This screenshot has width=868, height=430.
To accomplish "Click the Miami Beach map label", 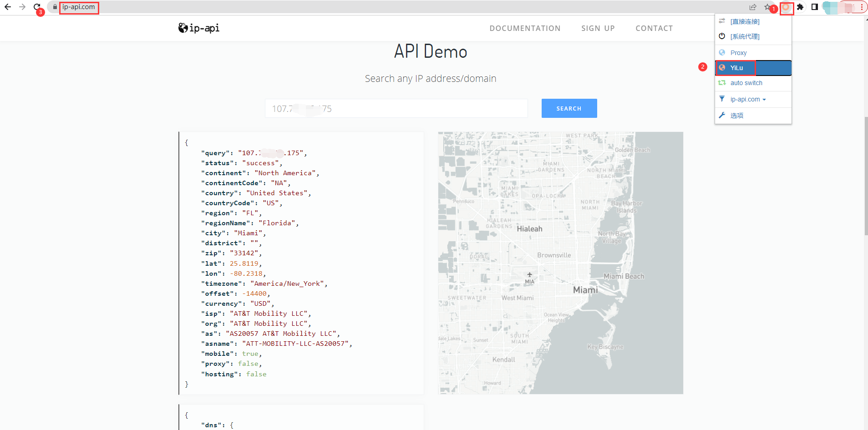I will point(624,276).
